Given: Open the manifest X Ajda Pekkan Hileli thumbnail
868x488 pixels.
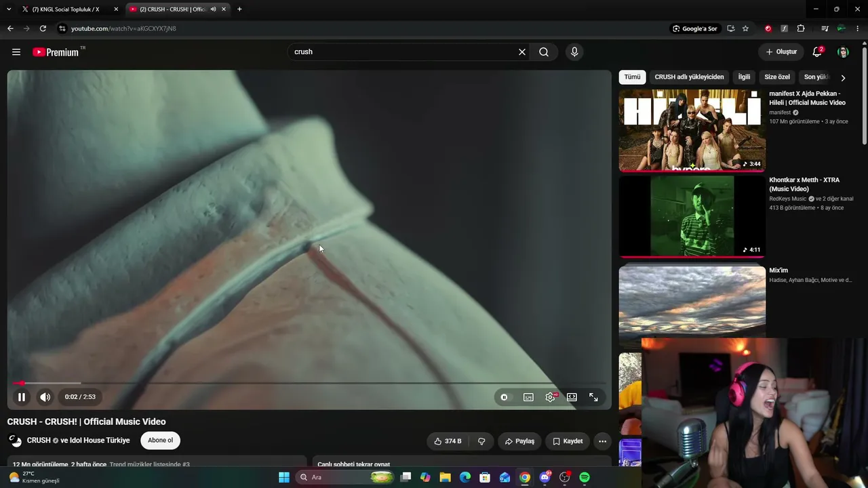Looking at the screenshot, I should (692, 130).
